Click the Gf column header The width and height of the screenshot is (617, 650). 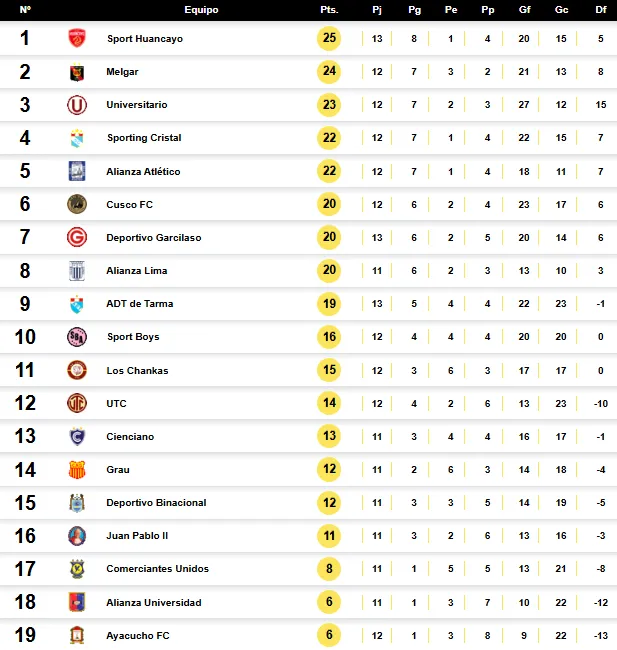tap(525, 10)
